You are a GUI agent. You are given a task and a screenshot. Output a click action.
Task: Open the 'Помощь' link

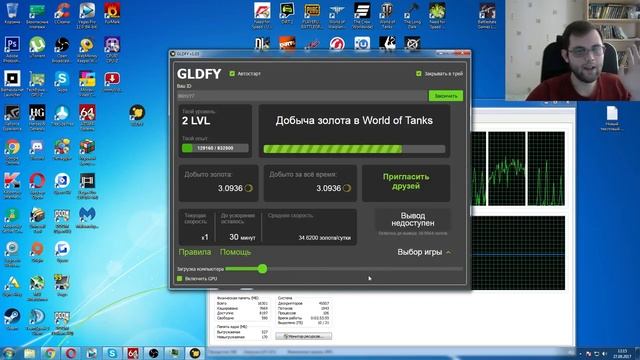(236, 252)
